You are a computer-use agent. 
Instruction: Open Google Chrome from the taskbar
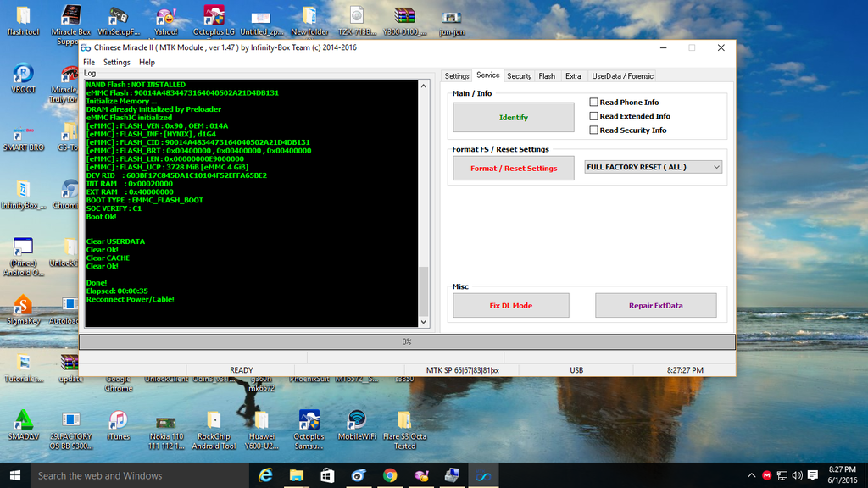[389, 475]
